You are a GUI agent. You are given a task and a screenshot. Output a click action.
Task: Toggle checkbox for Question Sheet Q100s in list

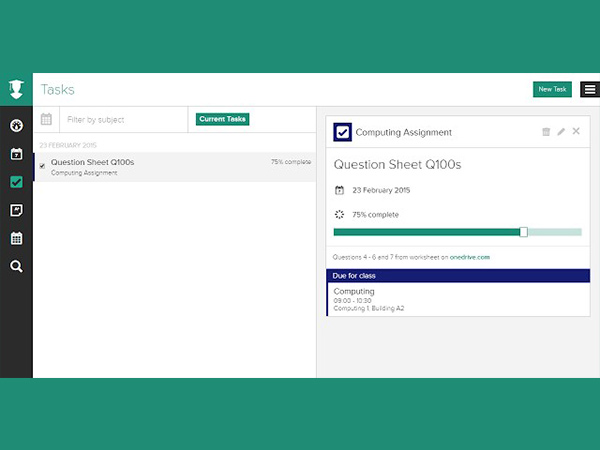tap(42, 166)
